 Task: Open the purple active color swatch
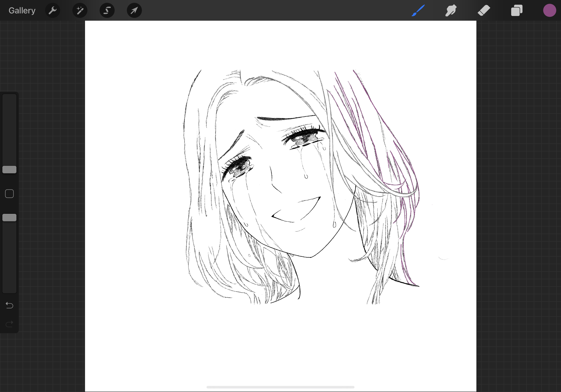tap(550, 10)
